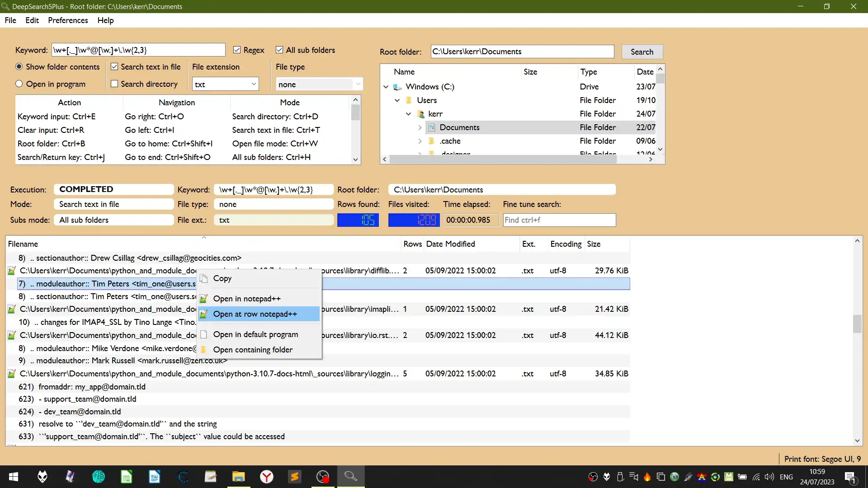Collapse the Users tree node
The height and width of the screenshot is (488, 868).
click(x=397, y=100)
